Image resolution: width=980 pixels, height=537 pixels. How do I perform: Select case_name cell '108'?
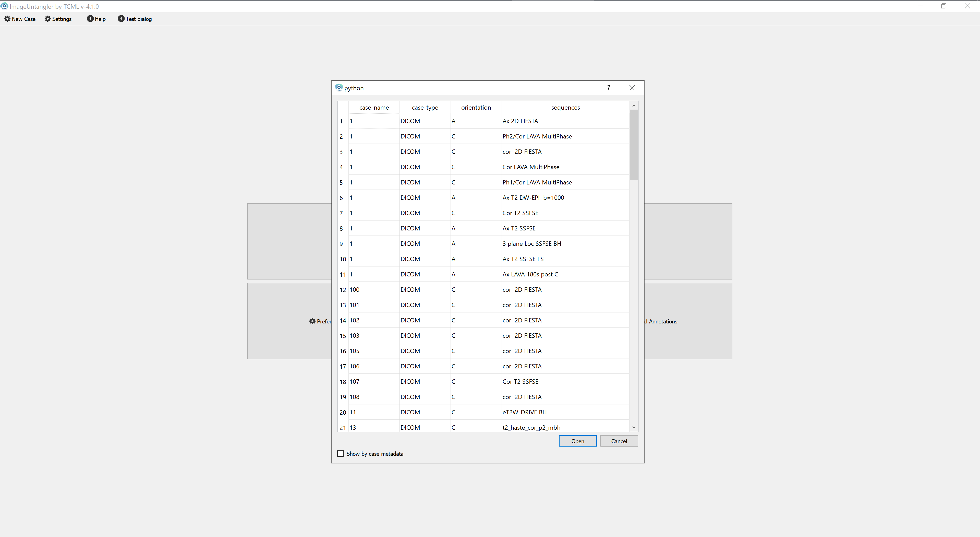374,397
